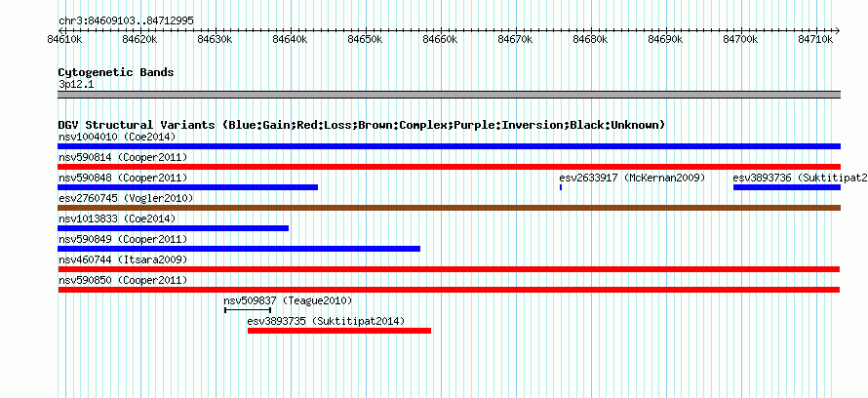
Task: Click the 84610k ruler tick label
Action: click(x=65, y=40)
